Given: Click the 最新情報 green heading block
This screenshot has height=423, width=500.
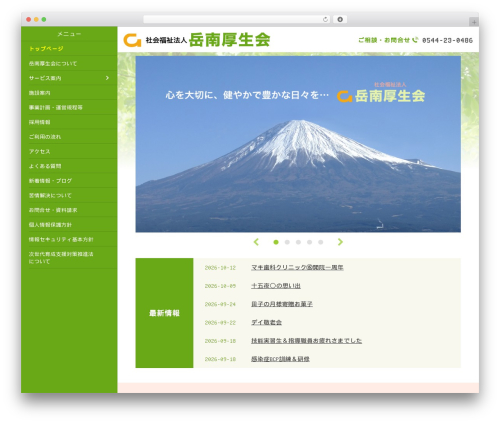Looking at the screenshot, I should (164, 313).
